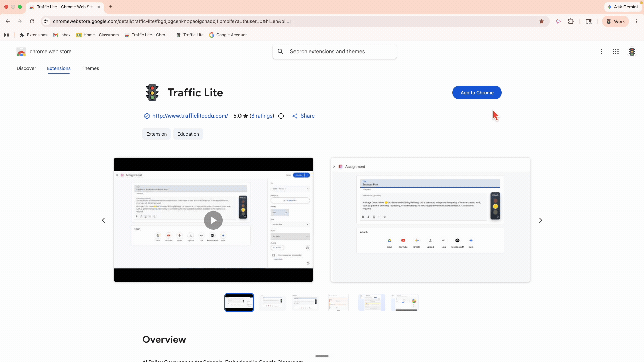
Task: Show the previous screenshot in carousel
Action: coord(103,220)
